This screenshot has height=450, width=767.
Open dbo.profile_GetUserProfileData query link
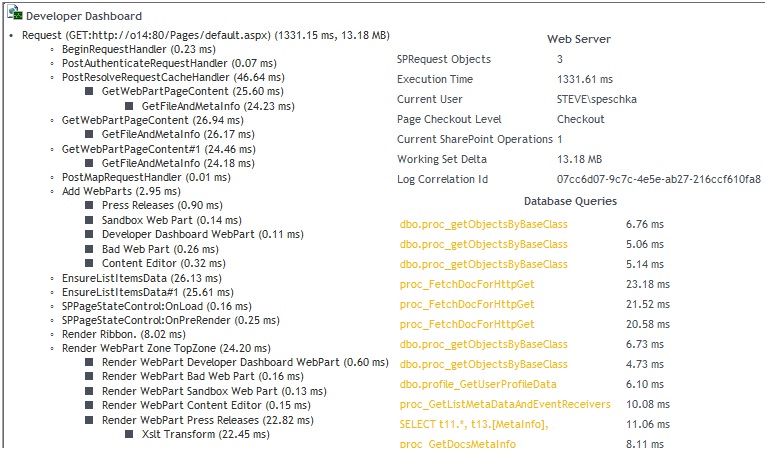(478, 384)
